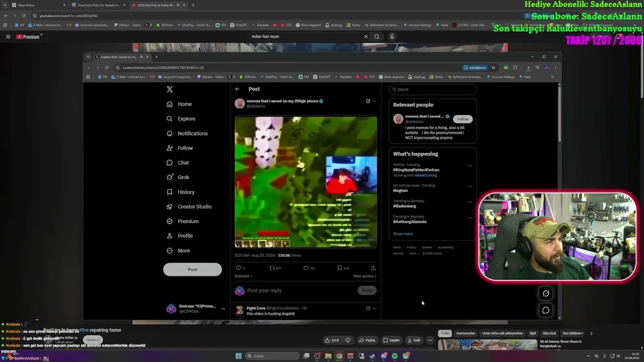Go back using the Post header arrow
The image size is (644, 362).
tap(237, 89)
